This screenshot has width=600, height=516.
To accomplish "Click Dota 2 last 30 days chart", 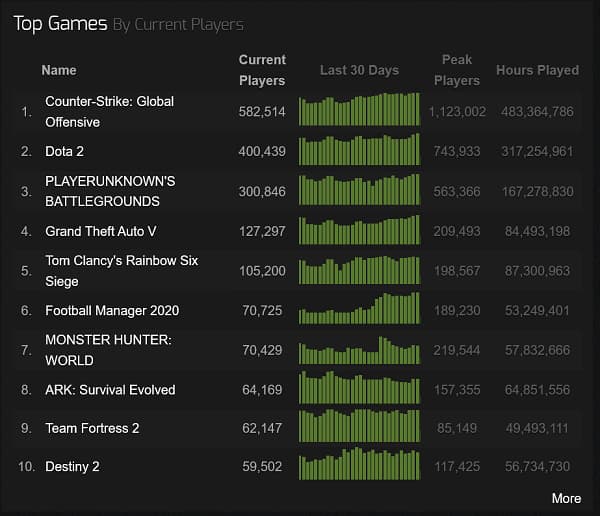I will click(360, 150).
